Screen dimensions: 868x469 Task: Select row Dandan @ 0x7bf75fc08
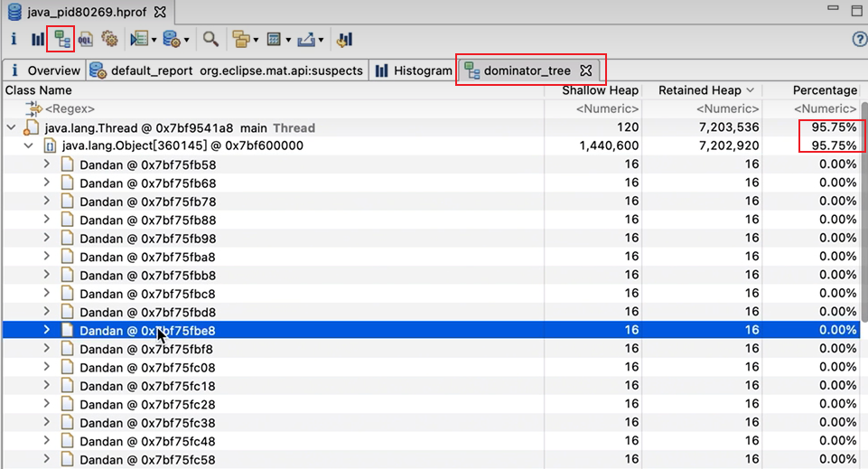(x=431, y=367)
